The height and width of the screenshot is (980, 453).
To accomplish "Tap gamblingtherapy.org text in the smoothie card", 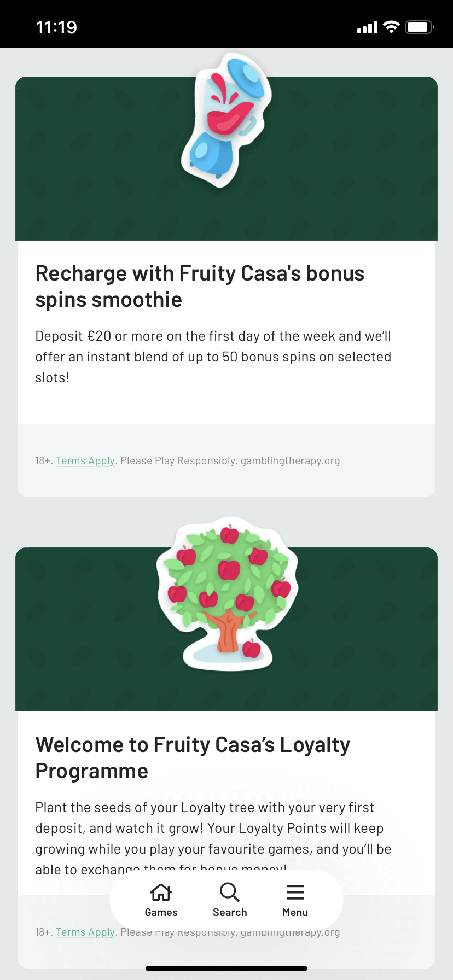I will [290, 461].
